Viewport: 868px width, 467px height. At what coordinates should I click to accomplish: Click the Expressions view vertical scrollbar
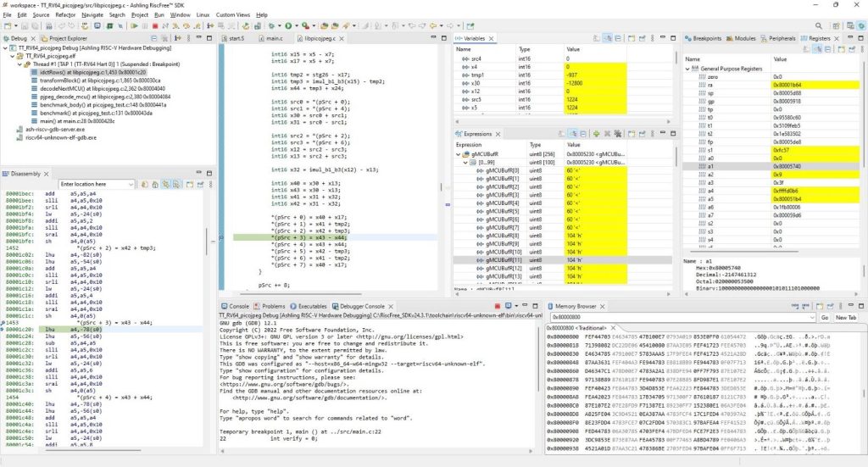pyautogui.click(x=676, y=155)
